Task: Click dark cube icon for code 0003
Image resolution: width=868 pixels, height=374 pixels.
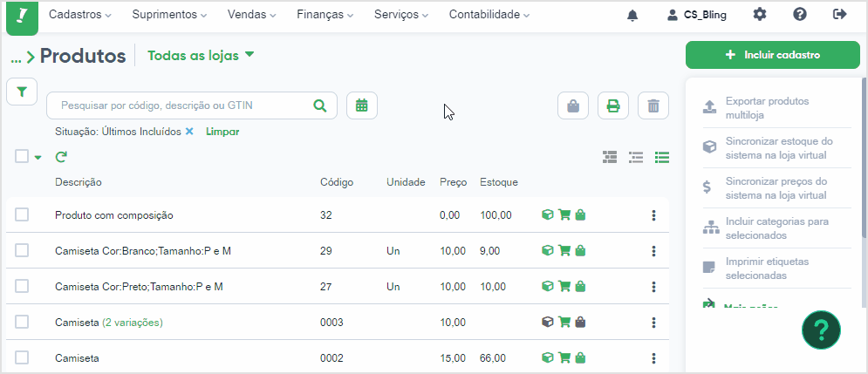Action: coord(548,322)
